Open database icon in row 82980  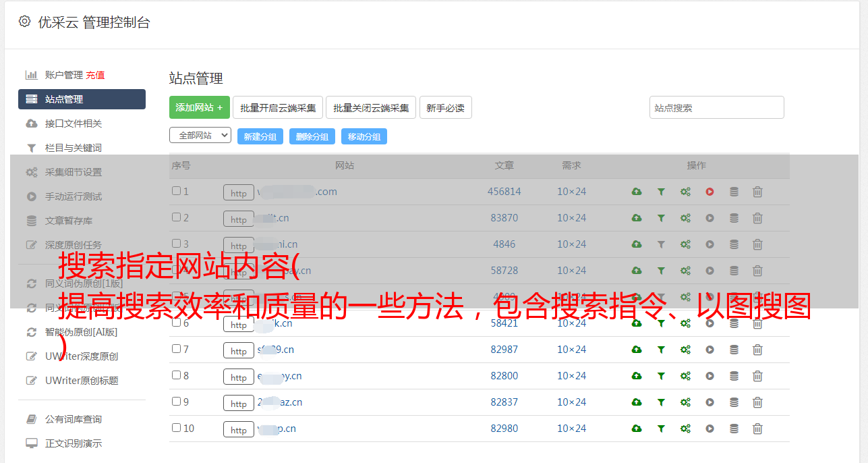pos(734,429)
